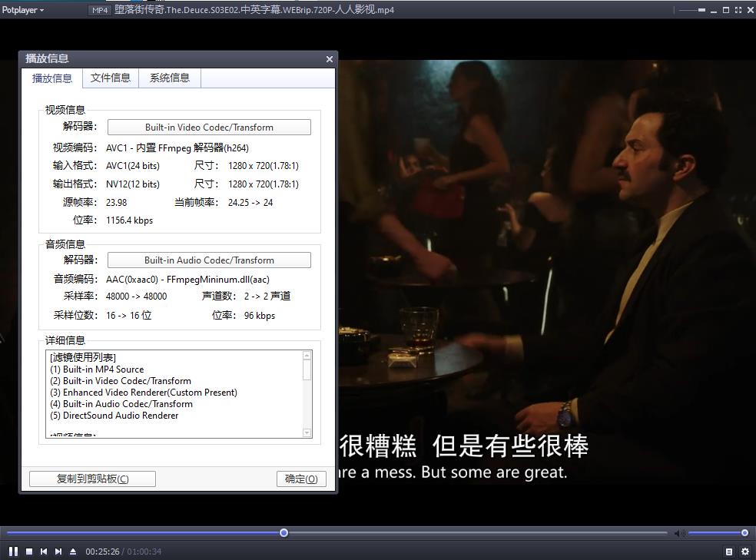Switch to the 系统信息 tab
The width and height of the screenshot is (756, 560).
tap(169, 78)
